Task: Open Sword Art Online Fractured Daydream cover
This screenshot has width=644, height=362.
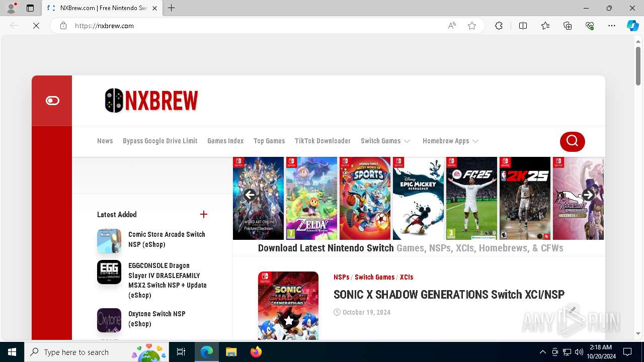Action: click(x=258, y=198)
